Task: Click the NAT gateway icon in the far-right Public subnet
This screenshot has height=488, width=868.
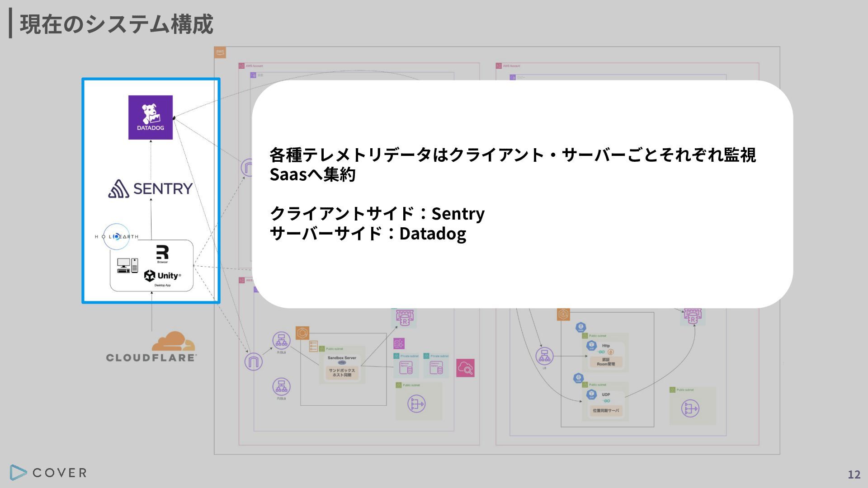Action: [690, 408]
